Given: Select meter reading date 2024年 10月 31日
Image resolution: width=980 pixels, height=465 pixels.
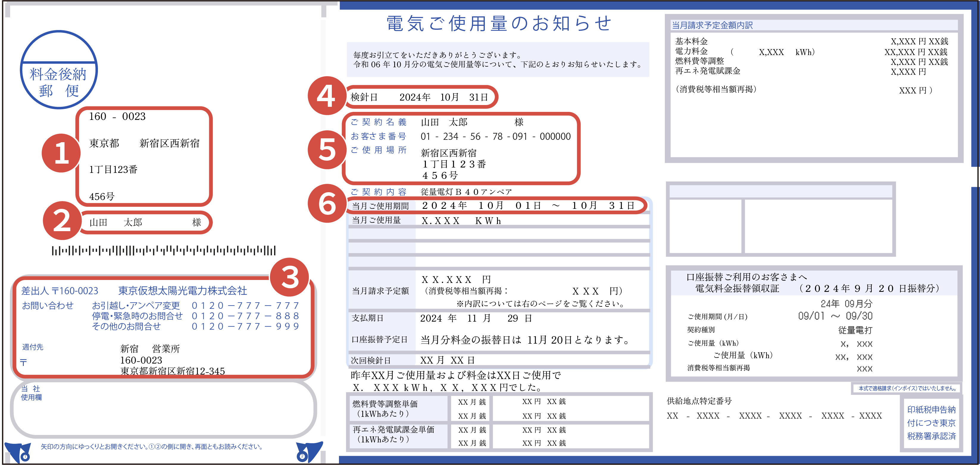Looking at the screenshot, I should (x=444, y=97).
